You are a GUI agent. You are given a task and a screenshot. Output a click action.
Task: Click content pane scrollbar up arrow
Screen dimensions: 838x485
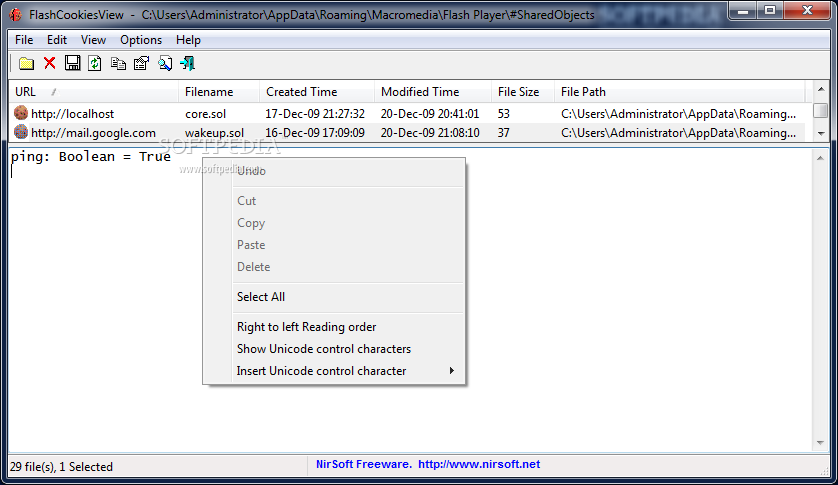[820, 158]
